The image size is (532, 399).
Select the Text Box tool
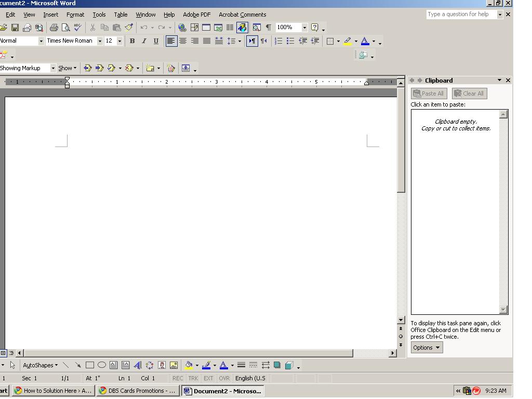(x=114, y=365)
